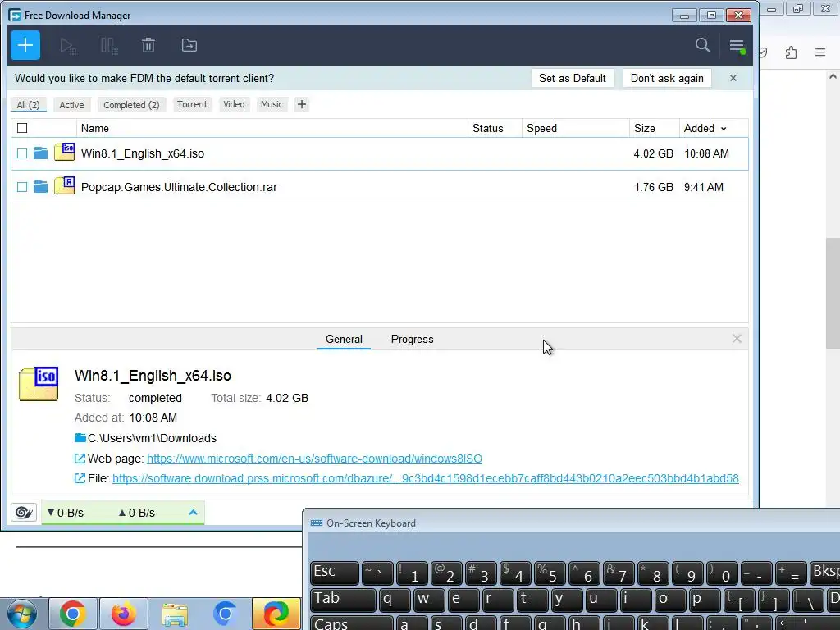Open Windows Explorer from taskbar
Image resolution: width=840 pixels, height=630 pixels.
point(175,614)
